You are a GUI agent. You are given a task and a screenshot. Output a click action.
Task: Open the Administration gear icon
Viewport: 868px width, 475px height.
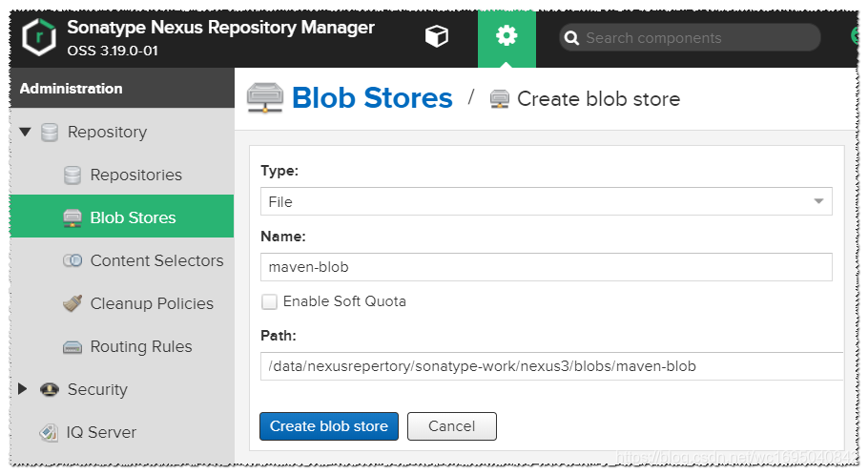click(x=506, y=36)
